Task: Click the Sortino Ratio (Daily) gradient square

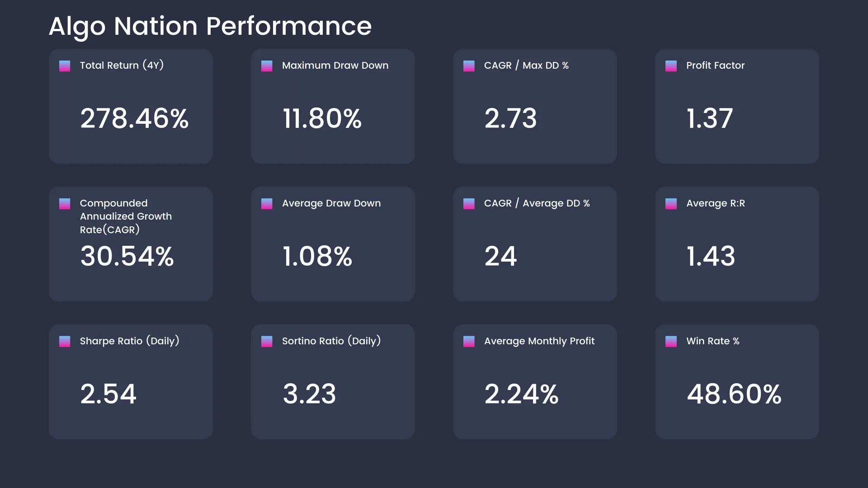Action: coord(267,342)
